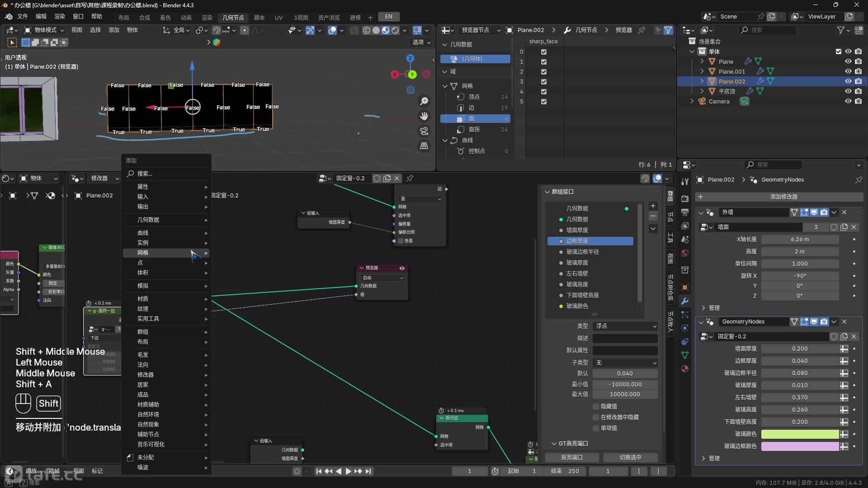Click 默认 0.040 input field
The image size is (868, 488).
tap(625, 374)
